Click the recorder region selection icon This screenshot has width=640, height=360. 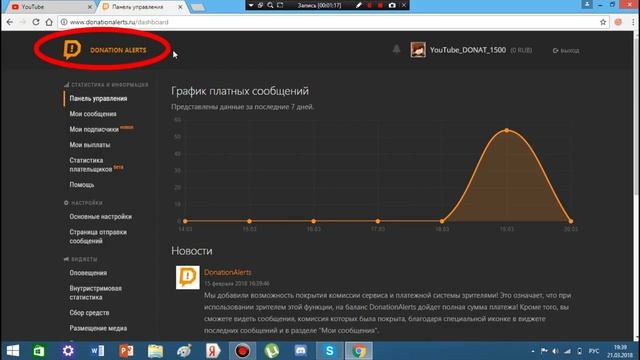tap(280, 5)
